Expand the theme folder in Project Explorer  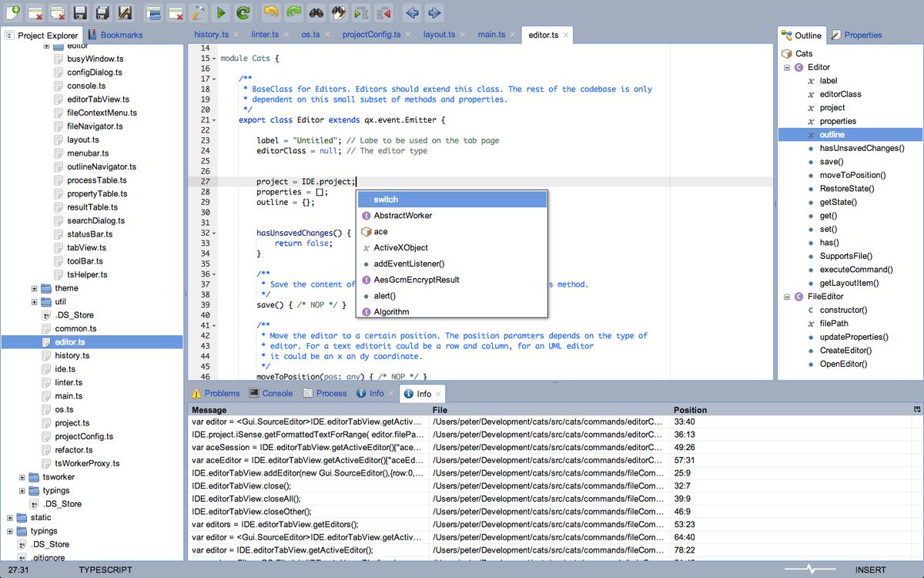click(x=33, y=287)
